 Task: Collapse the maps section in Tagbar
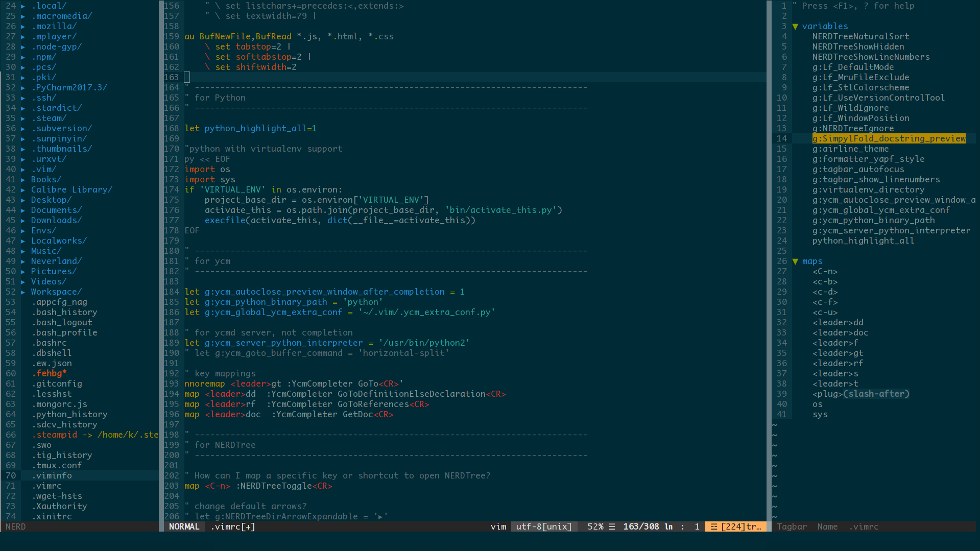click(x=795, y=261)
